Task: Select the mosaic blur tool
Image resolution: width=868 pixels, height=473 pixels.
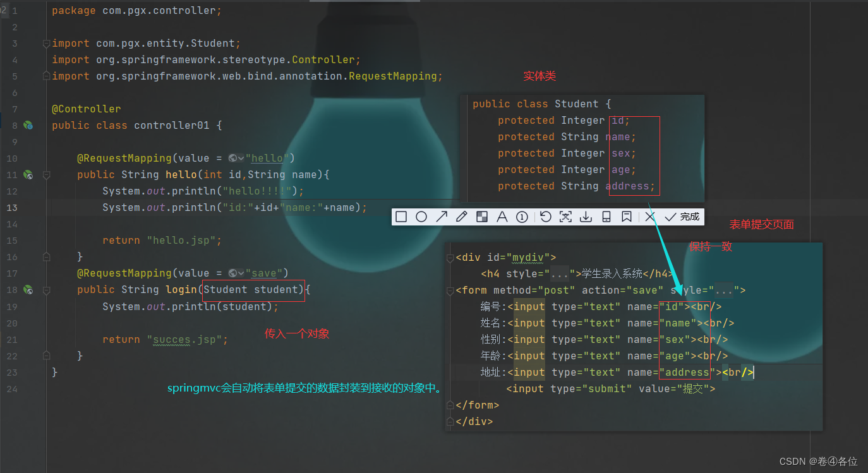Action: pos(482,217)
